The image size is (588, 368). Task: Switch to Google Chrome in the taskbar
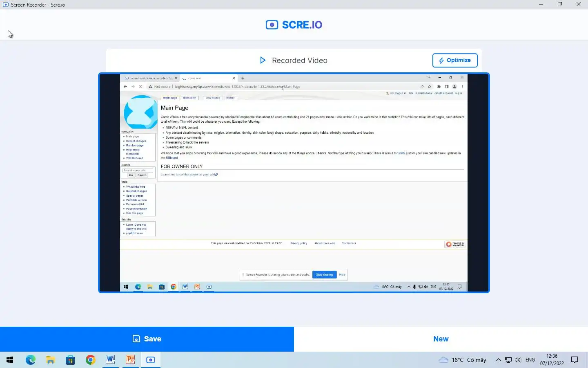(x=90, y=360)
